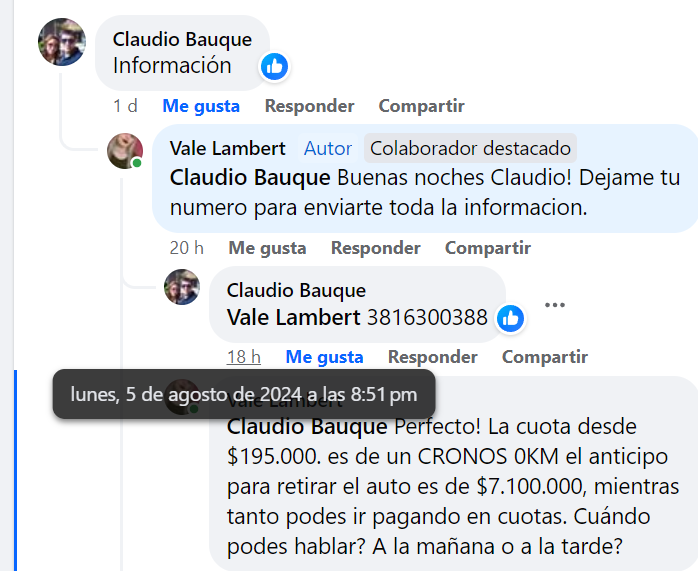The width and height of the screenshot is (698, 571).
Task: Open the Vale Lambert name link with Autor badge
Action: click(227, 148)
